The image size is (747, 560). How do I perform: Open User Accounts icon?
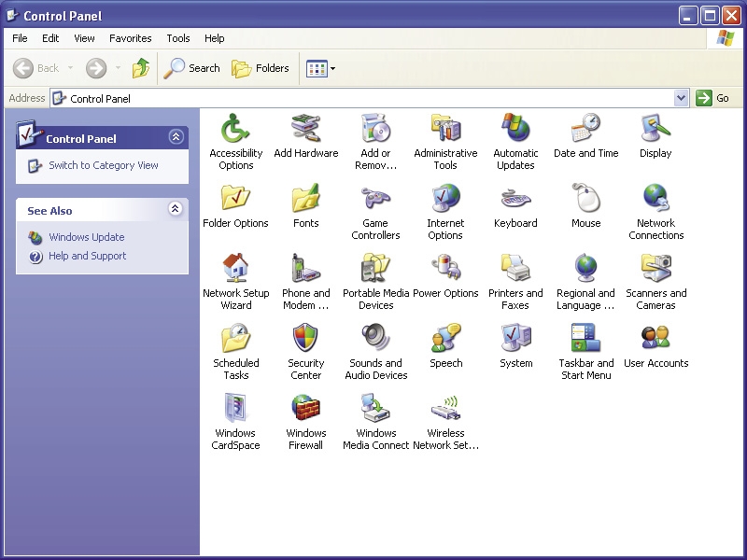[656, 339]
